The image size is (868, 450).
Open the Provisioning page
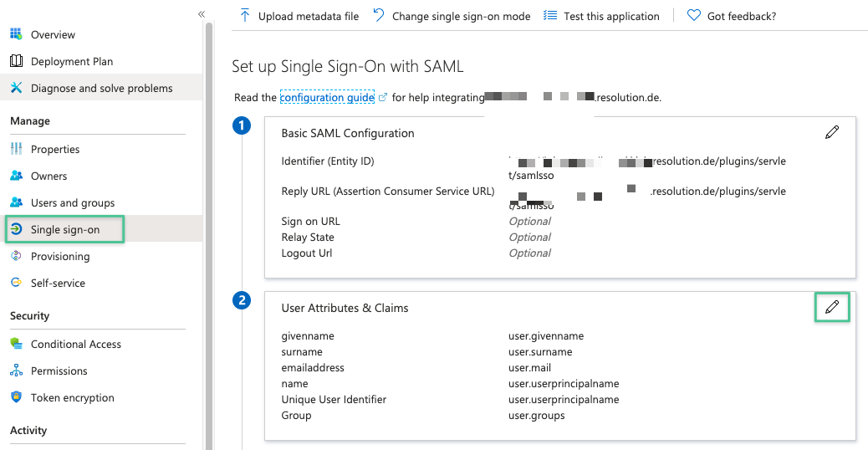tap(60, 256)
